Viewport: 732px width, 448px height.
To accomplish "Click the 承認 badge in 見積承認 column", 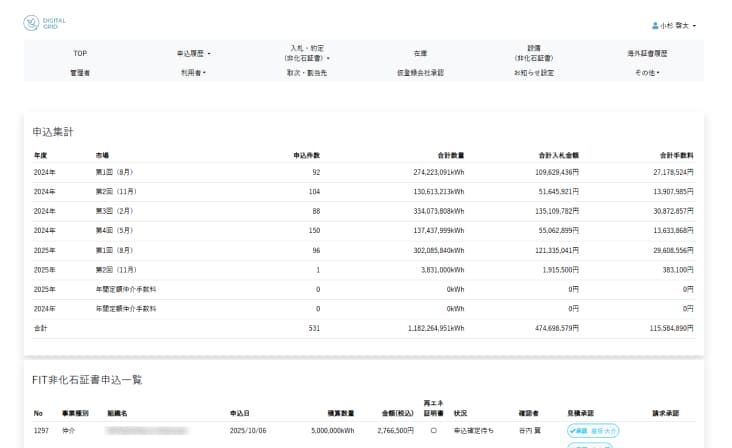I will click(580, 430).
